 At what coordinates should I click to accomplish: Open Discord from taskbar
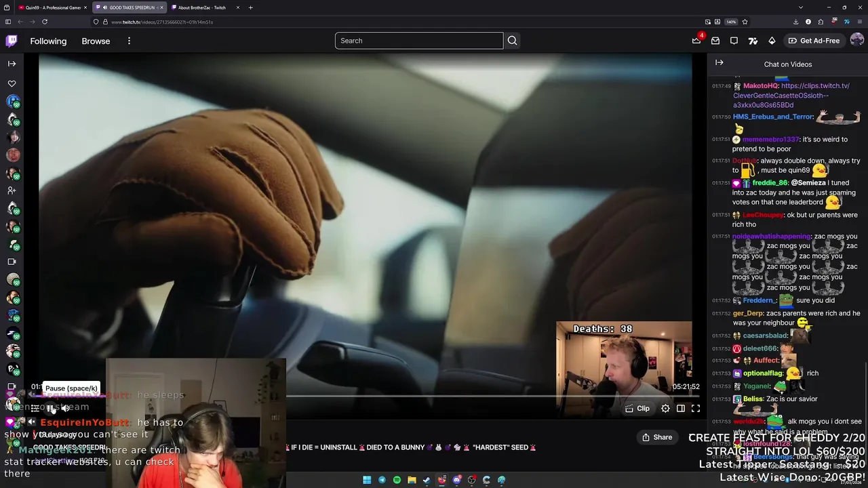456,480
